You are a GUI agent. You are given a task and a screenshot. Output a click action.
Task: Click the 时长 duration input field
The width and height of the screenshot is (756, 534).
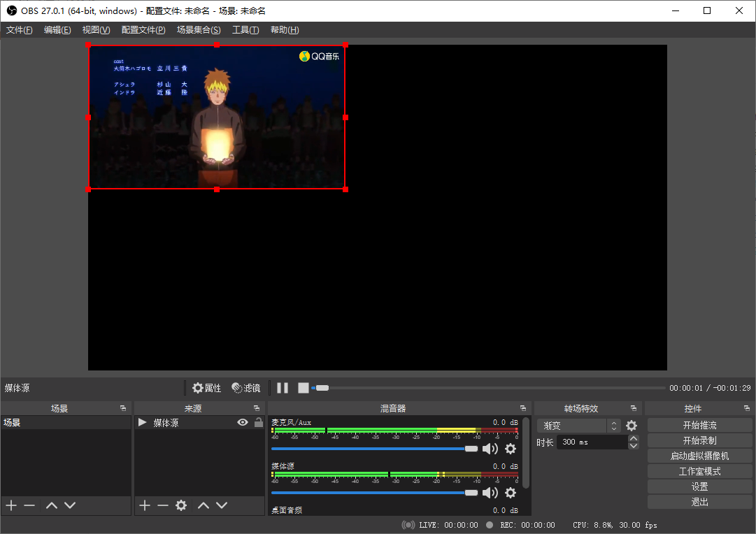click(592, 442)
